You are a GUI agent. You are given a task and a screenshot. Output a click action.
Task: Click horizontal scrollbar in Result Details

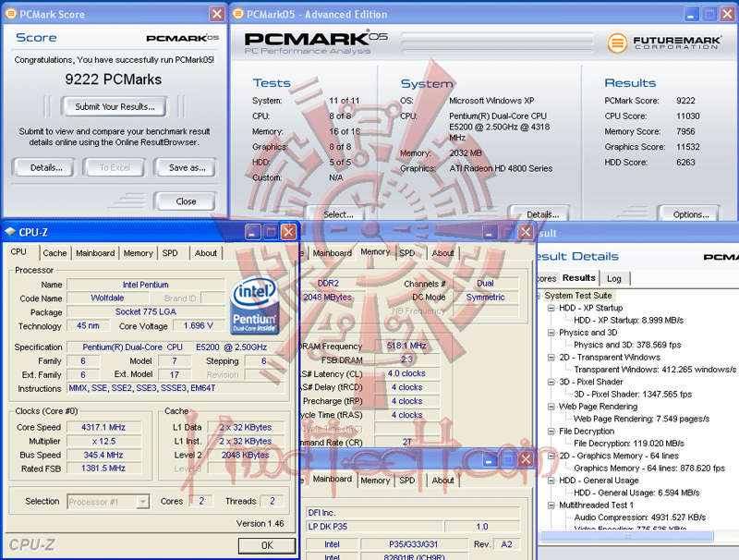(627, 536)
